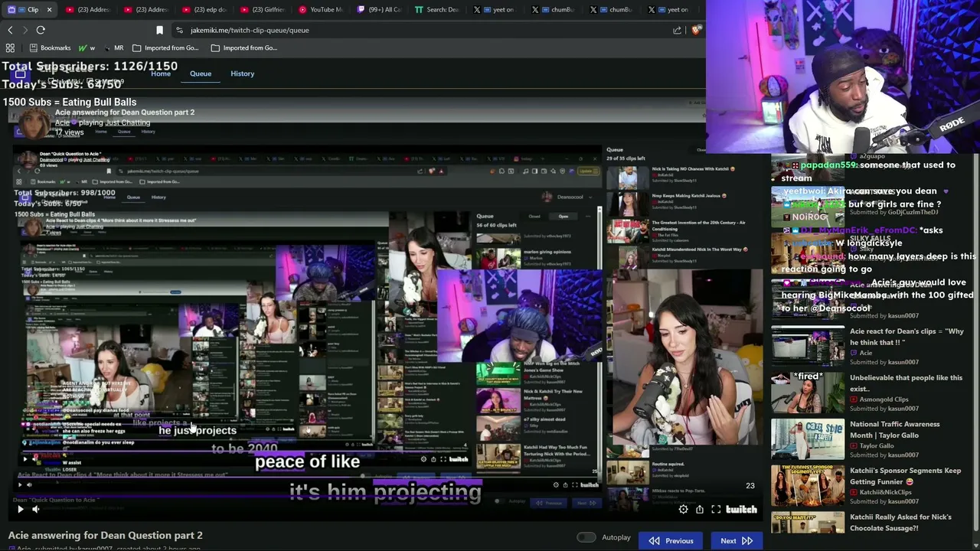Open the first 'Imported from Go...' folder
The height and width of the screenshot is (551, 980).
165,47
